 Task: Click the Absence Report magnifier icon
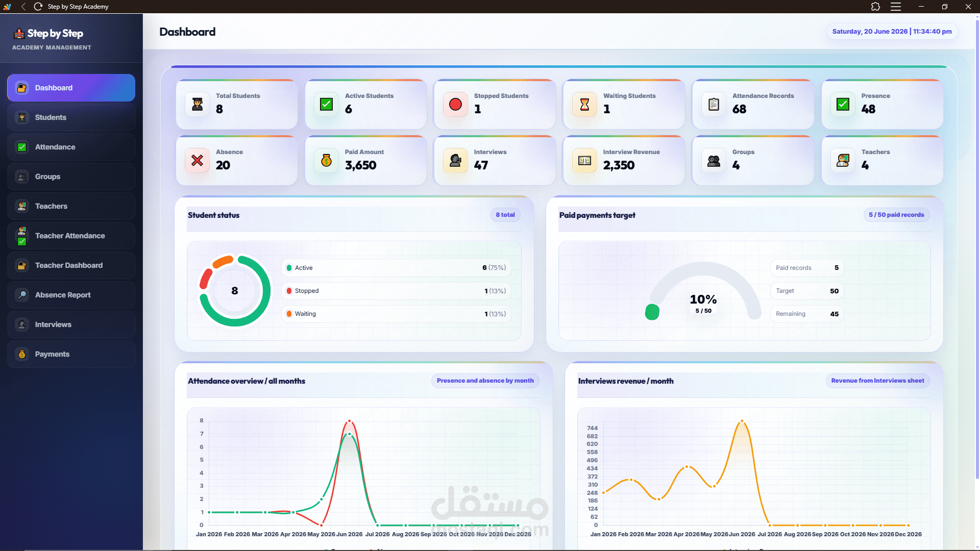pyautogui.click(x=22, y=295)
